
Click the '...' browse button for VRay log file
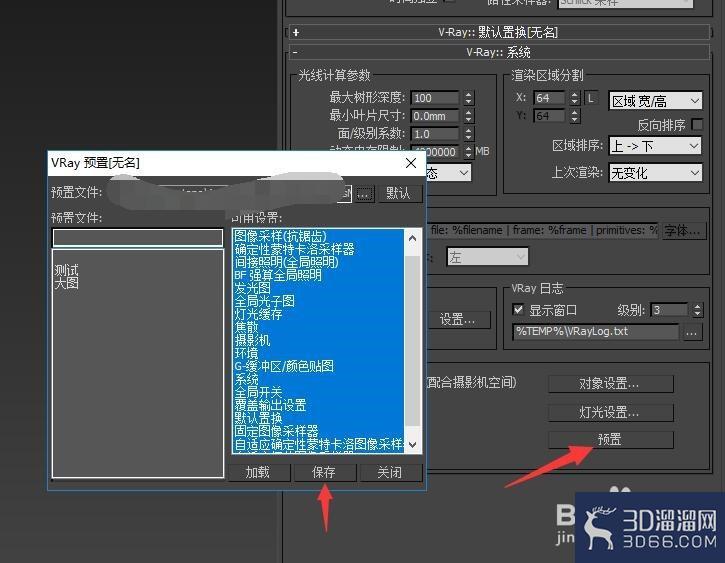tap(692, 332)
